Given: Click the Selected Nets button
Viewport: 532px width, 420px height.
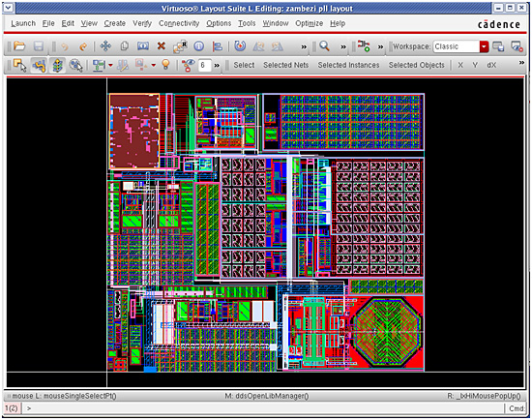Looking at the screenshot, I should coord(285,65).
